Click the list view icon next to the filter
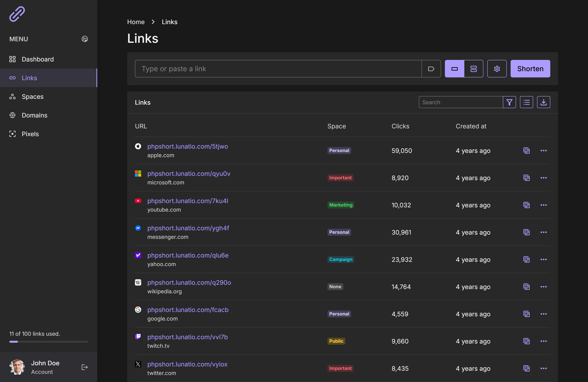Image resolution: width=588 pixels, height=382 pixels. point(526,102)
